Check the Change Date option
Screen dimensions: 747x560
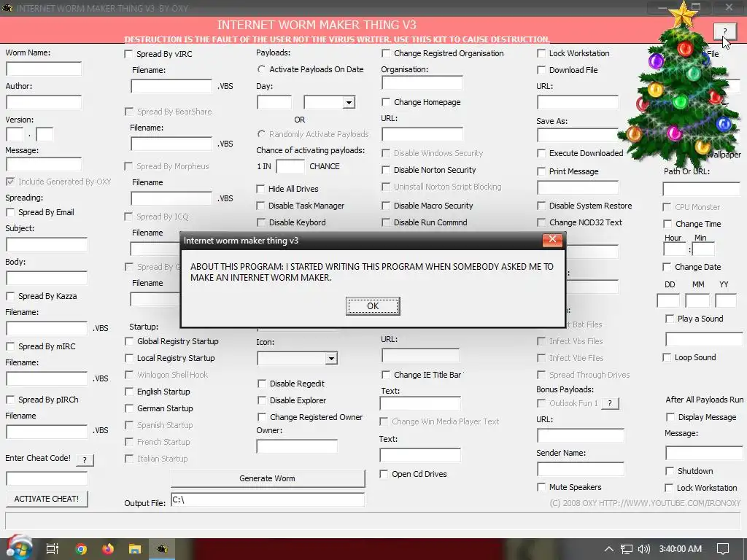click(x=667, y=267)
